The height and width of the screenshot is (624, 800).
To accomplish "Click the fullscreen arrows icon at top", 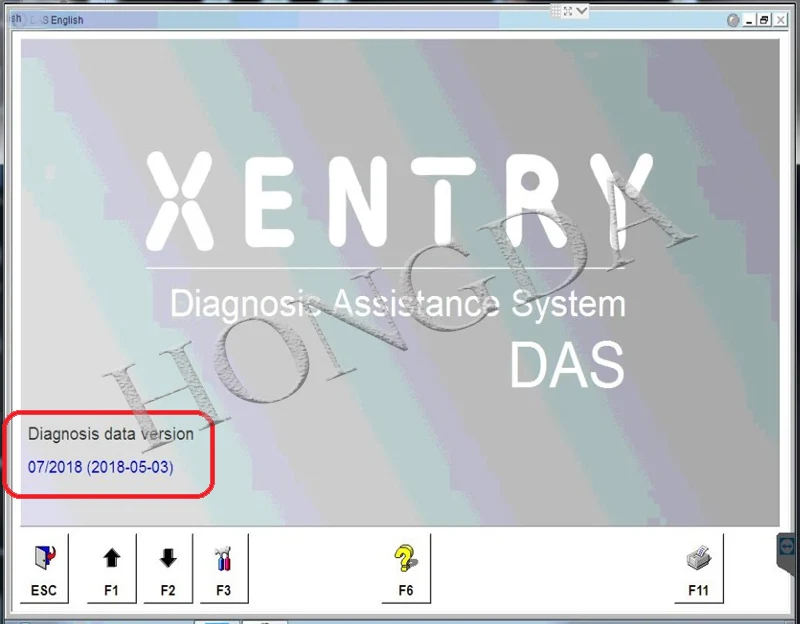I will click(x=568, y=11).
